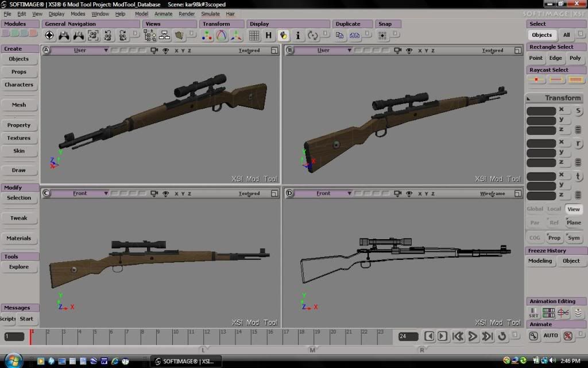Switch transform mode to View

[574, 209]
